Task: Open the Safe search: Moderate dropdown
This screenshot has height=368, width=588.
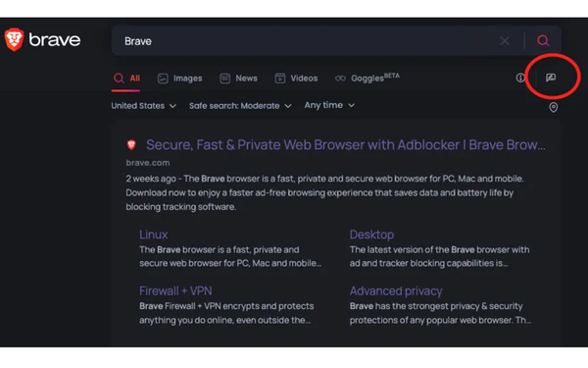Action: pyautogui.click(x=240, y=106)
